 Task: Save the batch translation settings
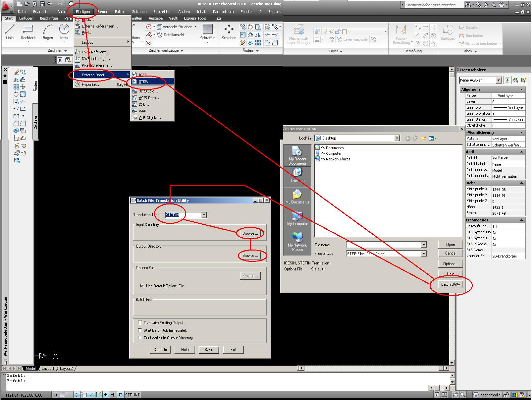pos(209,350)
